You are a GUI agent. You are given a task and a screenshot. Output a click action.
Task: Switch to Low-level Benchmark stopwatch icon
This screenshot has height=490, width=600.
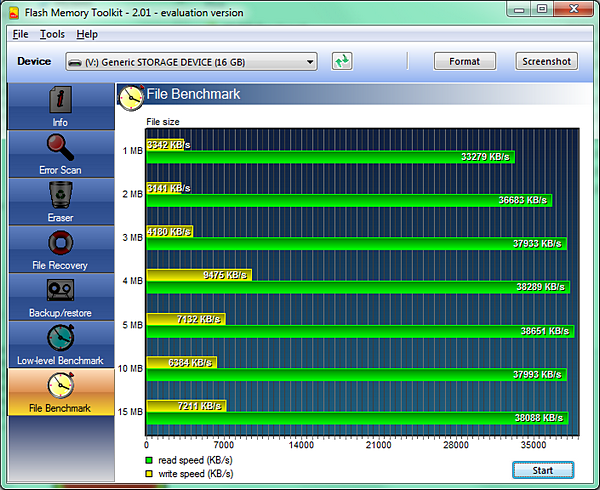click(60, 338)
